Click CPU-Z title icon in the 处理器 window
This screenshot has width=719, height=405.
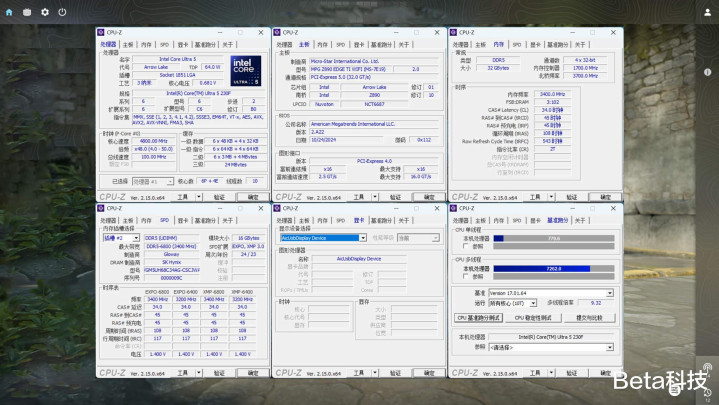click(101, 33)
